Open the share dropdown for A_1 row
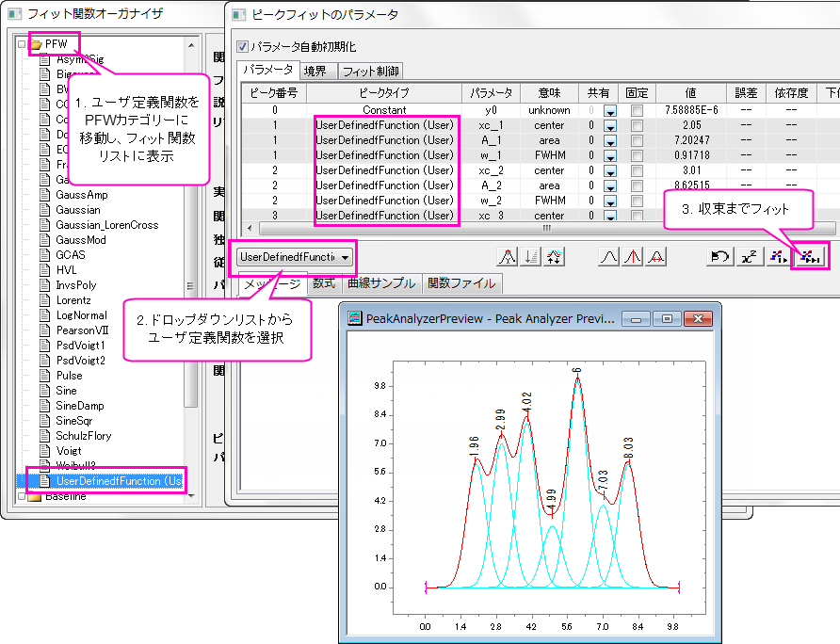Image resolution: width=840 pixels, height=644 pixels. tap(609, 140)
